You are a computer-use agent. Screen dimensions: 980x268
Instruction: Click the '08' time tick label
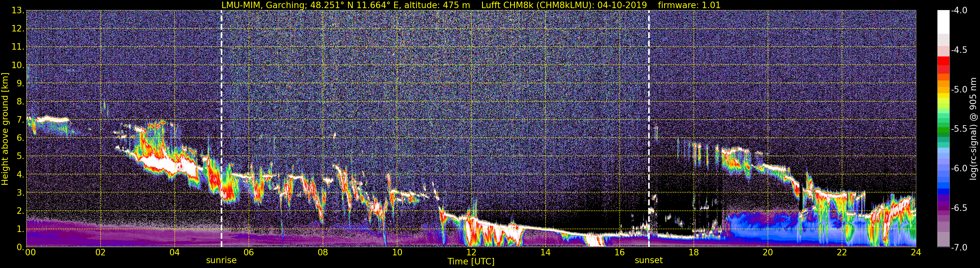323,252
